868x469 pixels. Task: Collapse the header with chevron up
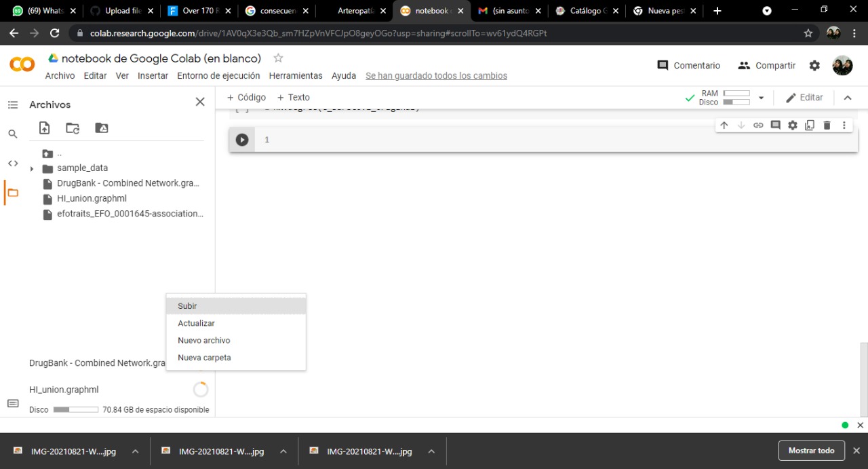coord(848,98)
